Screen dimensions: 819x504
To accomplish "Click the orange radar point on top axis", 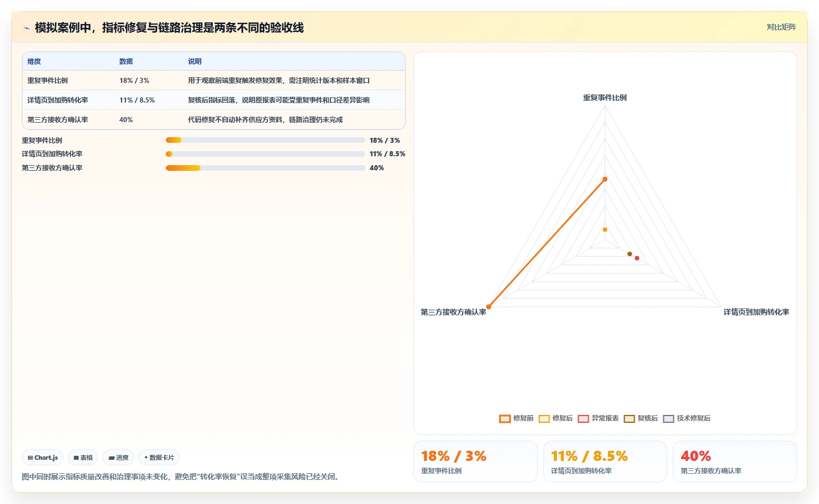I will pyautogui.click(x=605, y=179).
